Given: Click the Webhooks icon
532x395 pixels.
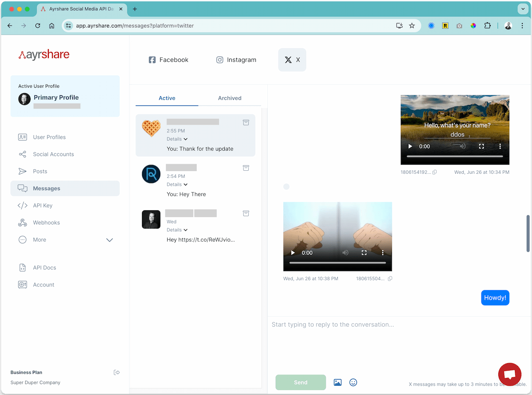Looking at the screenshot, I should (x=23, y=223).
